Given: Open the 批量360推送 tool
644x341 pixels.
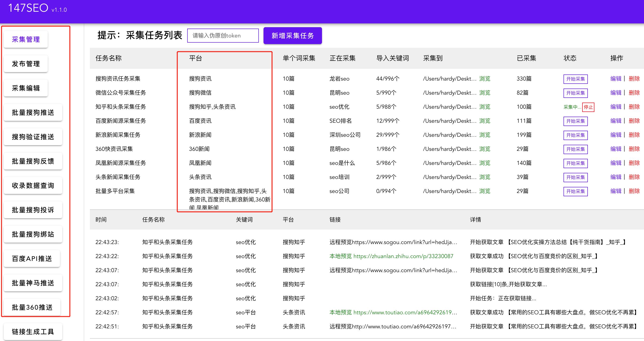Looking at the screenshot, I should [x=33, y=307].
